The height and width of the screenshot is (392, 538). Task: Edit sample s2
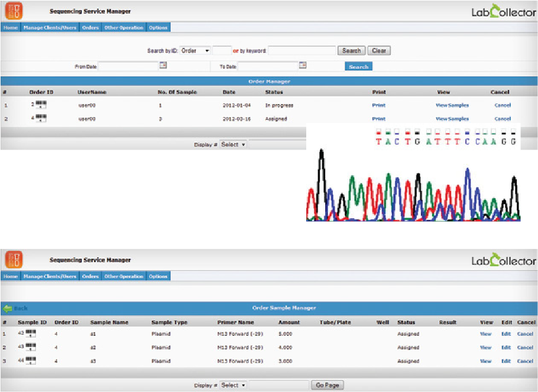[x=506, y=348]
